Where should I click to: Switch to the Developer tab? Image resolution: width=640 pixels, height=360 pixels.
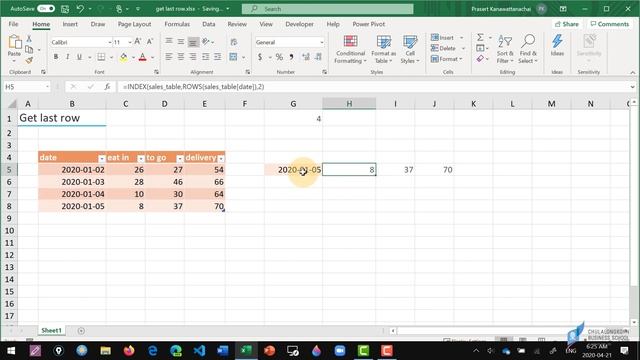pos(299,24)
